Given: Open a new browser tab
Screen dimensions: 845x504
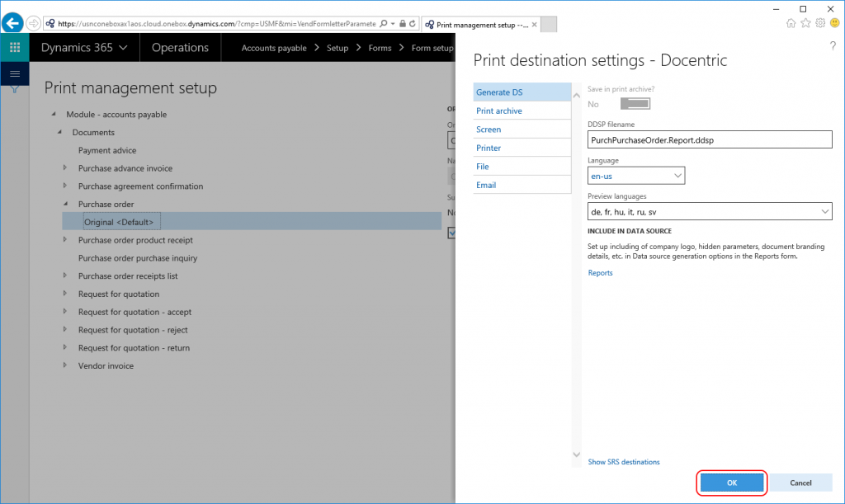Looking at the screenshot, I should click(549, 24).
